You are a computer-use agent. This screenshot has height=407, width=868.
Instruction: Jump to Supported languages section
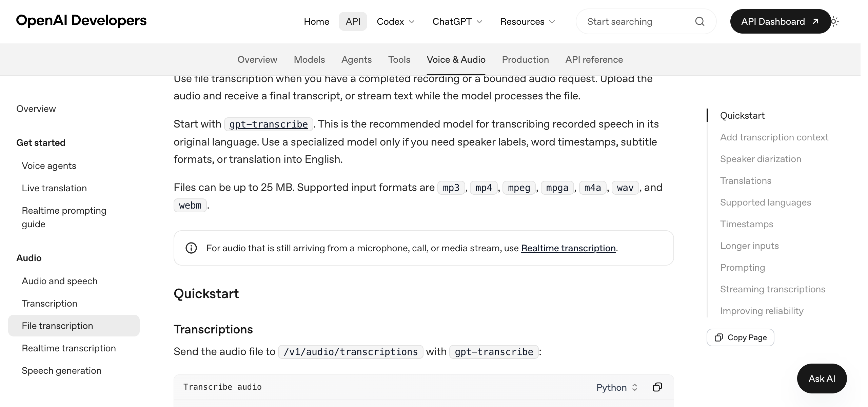pos(766,202)
